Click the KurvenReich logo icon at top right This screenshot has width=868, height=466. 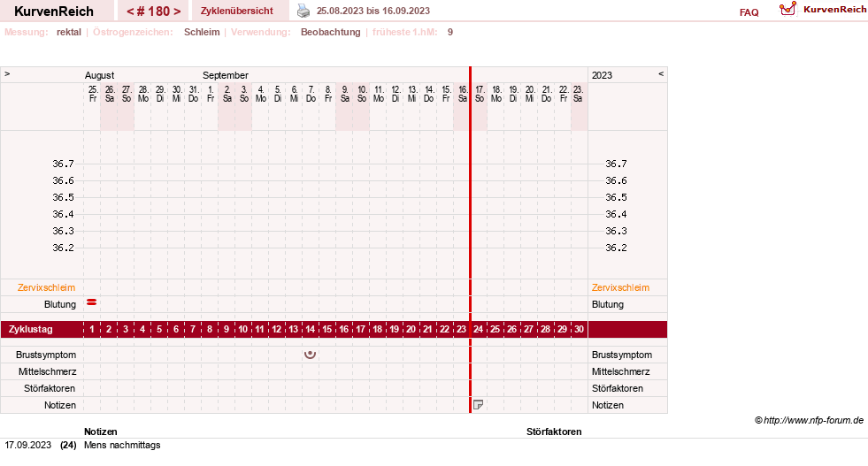(x=787, y=9)
